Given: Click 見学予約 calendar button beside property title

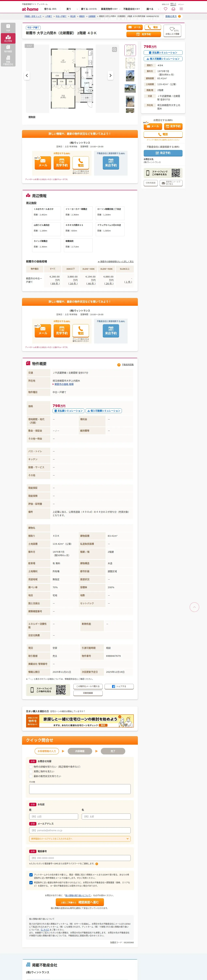Looking at the screenshot, I should tap(144, 34).
